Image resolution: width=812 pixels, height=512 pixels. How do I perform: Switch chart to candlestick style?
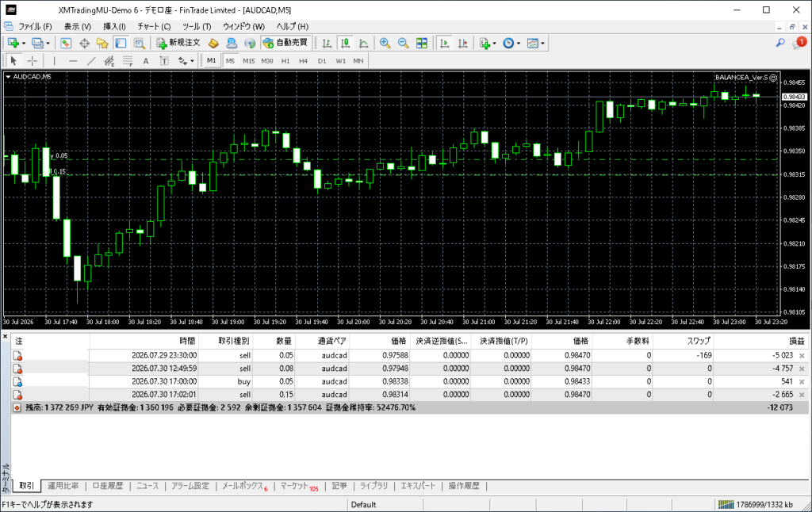click(345, 43)
